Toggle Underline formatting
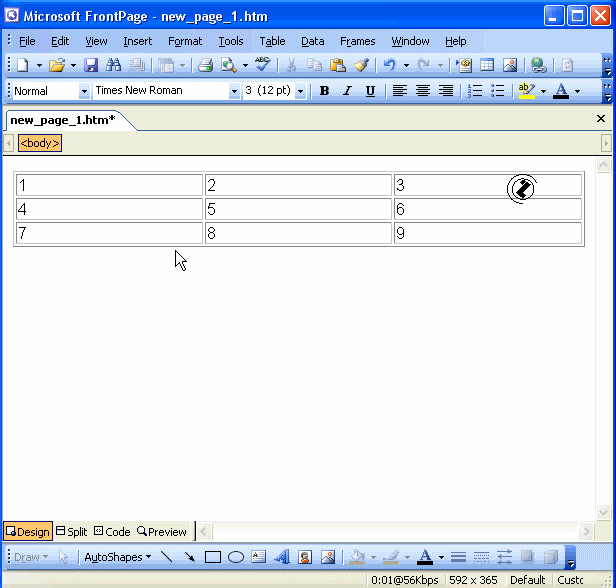 [x=370, y=91]
